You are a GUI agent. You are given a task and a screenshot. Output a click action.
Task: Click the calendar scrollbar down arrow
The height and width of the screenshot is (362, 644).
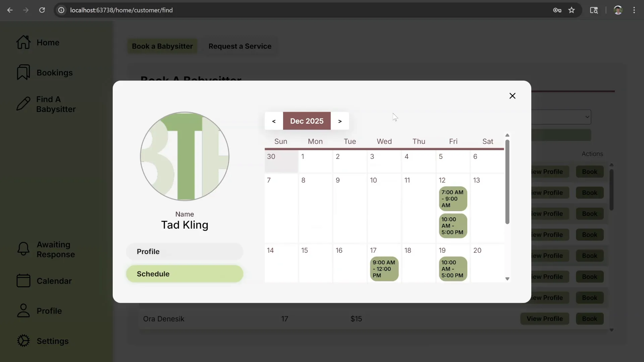[x=507, y=279]
